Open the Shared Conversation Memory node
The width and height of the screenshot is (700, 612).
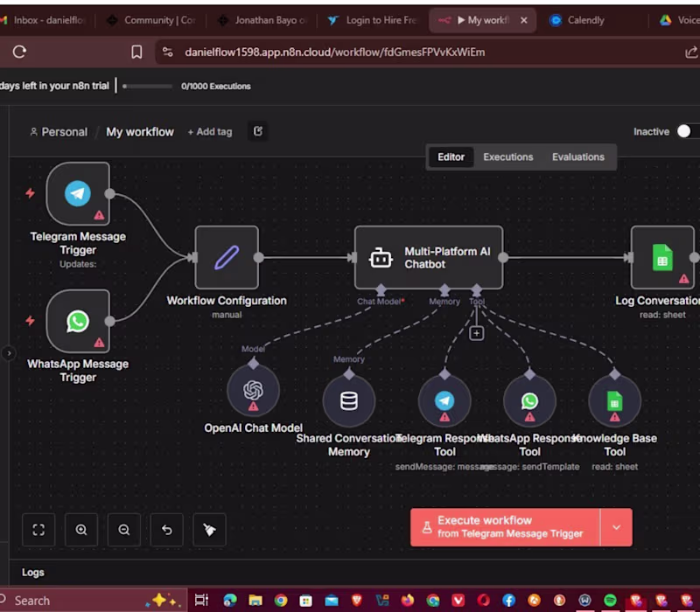tap(348, 401)
